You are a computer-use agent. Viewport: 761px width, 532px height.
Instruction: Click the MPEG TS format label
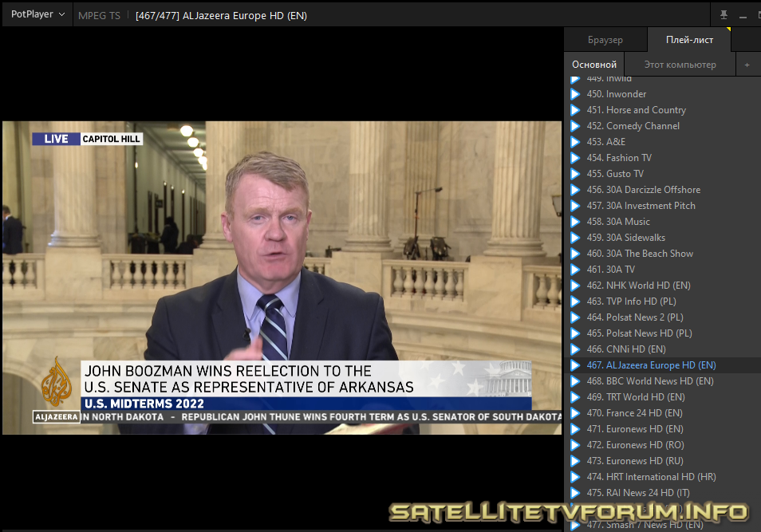pos(99,15)
